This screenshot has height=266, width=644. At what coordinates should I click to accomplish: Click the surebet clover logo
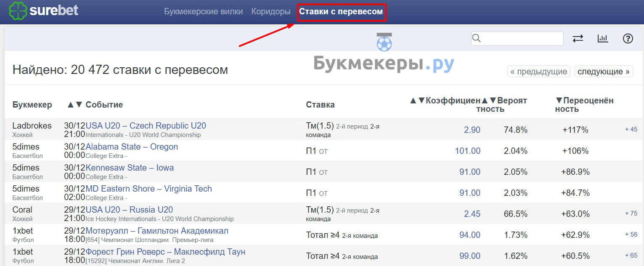coord(18,11)
